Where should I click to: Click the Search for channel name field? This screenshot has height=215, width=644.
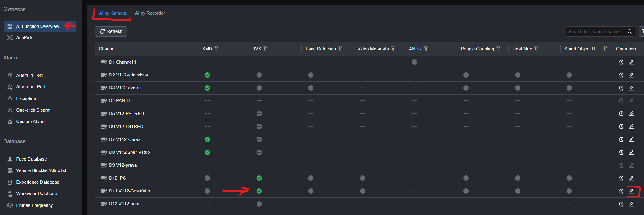595,32
